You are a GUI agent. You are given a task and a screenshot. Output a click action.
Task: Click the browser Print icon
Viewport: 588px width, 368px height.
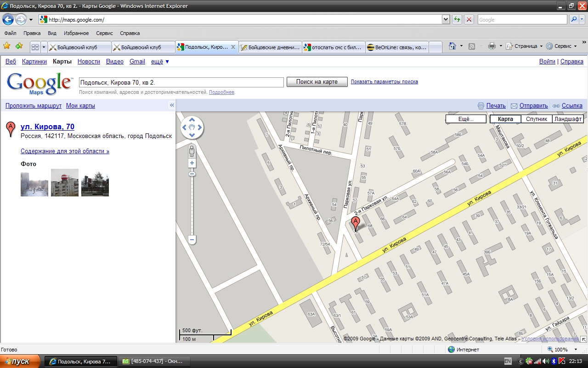click(492, 46)
